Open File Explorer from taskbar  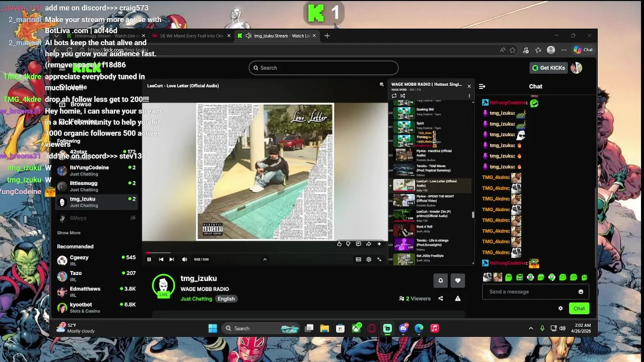pyautogui.click(x=325, y=328)
